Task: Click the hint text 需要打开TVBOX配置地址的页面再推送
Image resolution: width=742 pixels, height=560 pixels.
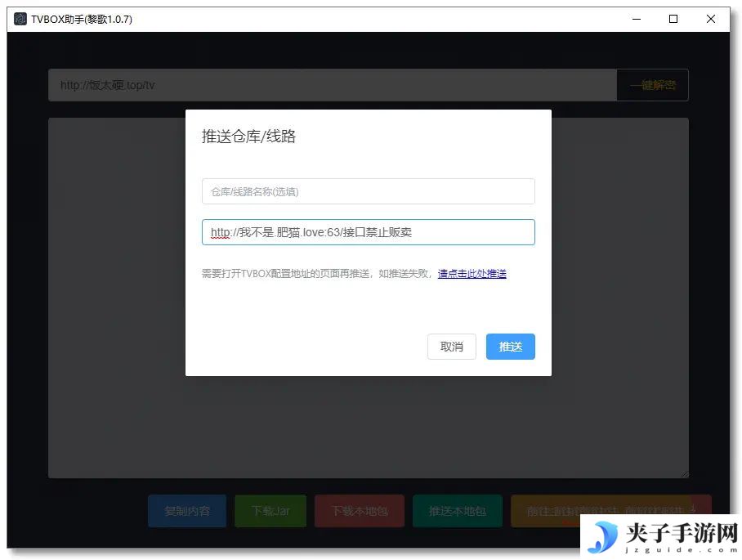Action: 285,274
